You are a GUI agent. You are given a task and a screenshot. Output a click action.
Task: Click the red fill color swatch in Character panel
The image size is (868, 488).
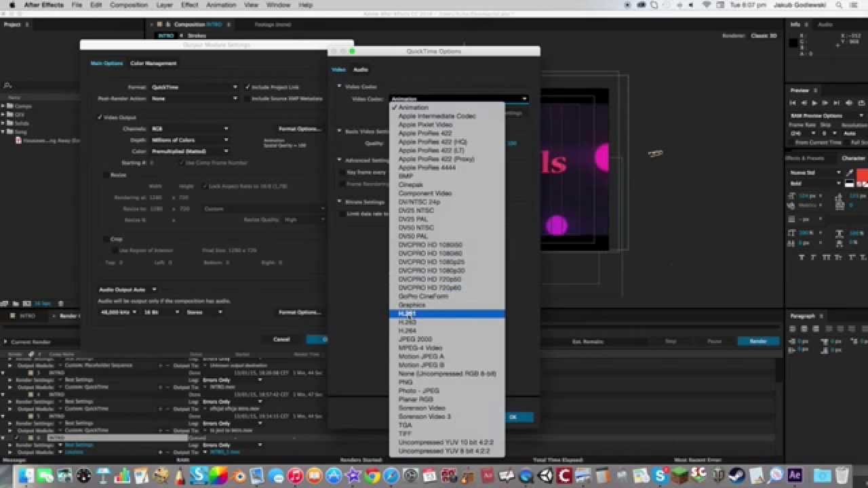coord(862,176)
